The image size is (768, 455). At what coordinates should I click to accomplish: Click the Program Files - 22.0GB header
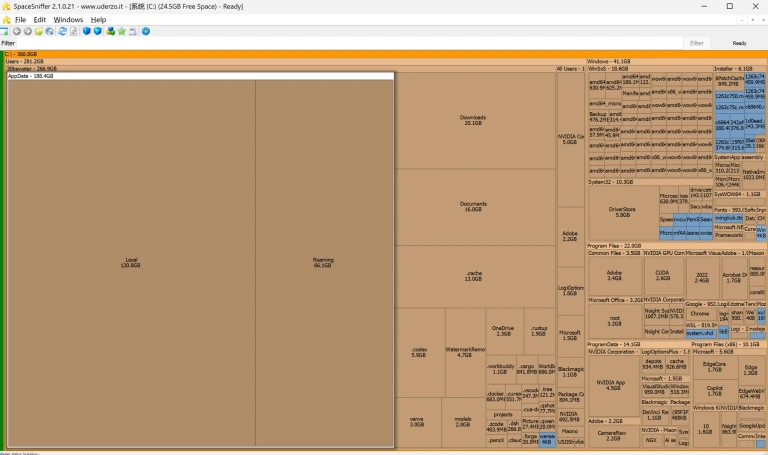[x=676, y=246]
